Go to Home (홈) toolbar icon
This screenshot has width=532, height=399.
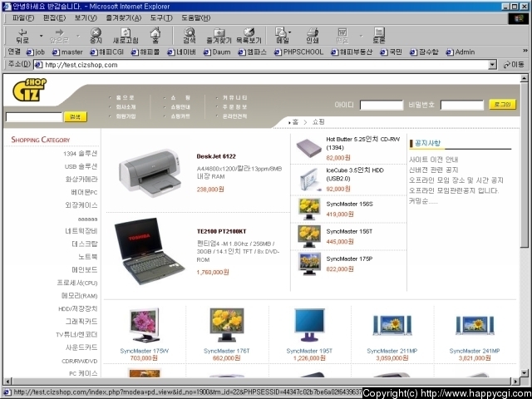[155, 36]
